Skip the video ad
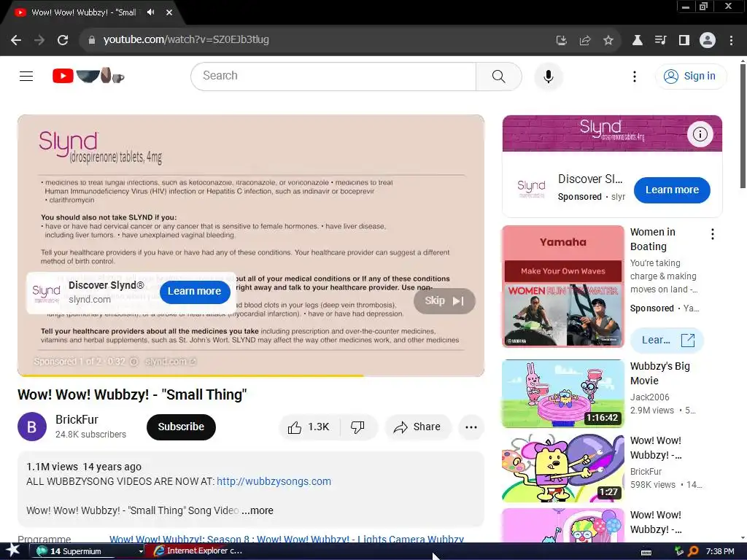Screen dimensions: 747x560 (x=444, y=301)
